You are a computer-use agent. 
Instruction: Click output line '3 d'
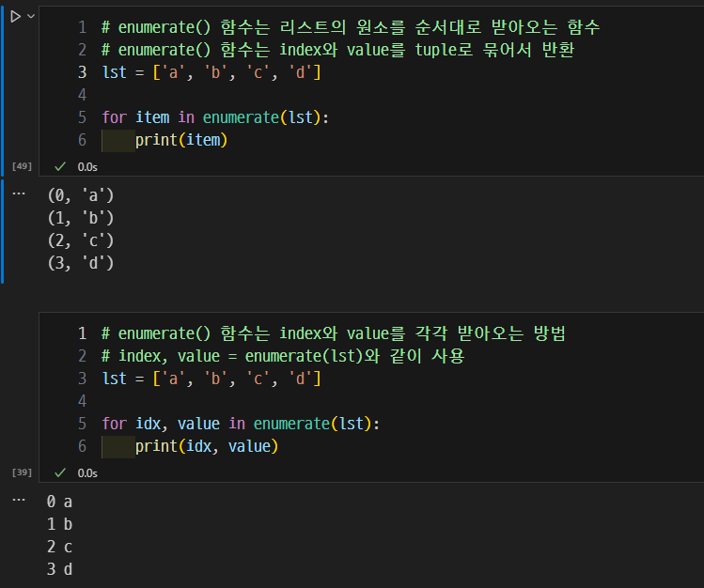[60, 569]
